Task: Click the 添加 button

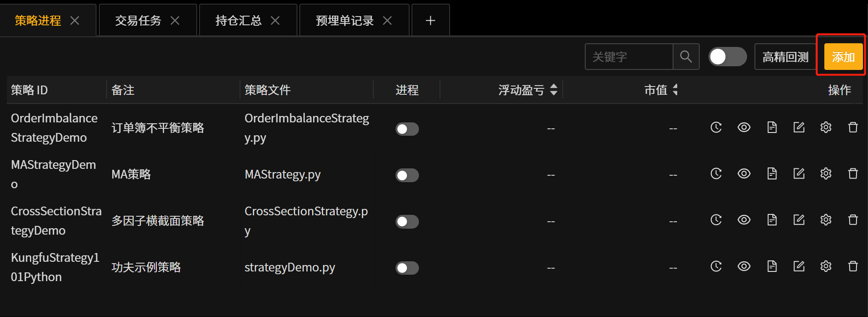Action: (x=843, y=57)
